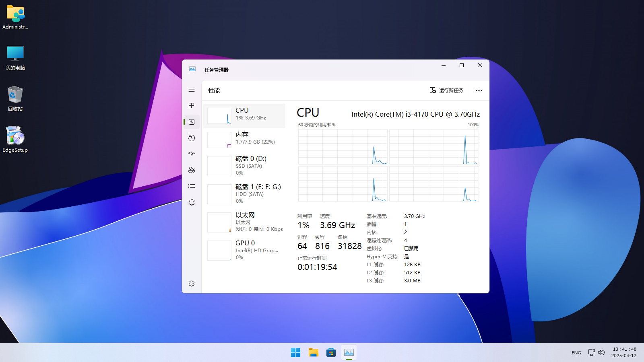This screenshot has width=644, height=362.
Task: Select the 内存 memory item
Action: click(x=244, y=140)
